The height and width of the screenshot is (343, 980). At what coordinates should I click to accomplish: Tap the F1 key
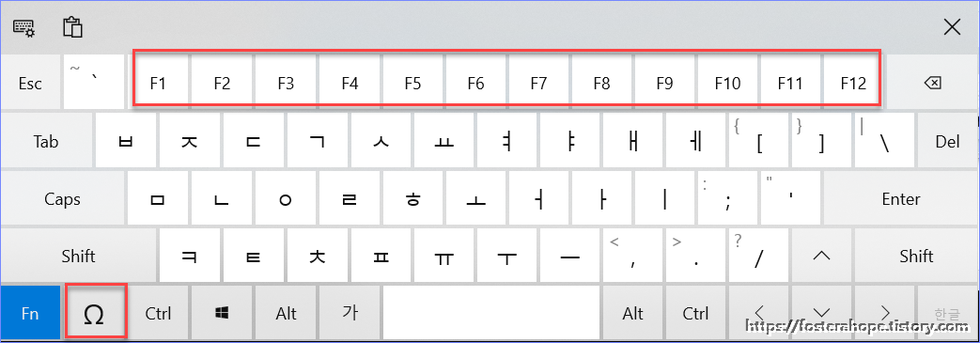tap(158, 83)
